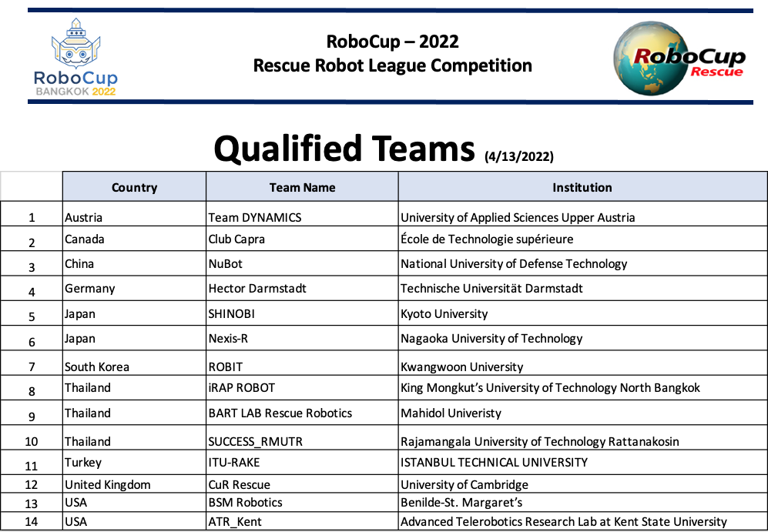Select Advanced Telerobotics Research Lab cell
The image size is (768, 532).
point(582,521)
